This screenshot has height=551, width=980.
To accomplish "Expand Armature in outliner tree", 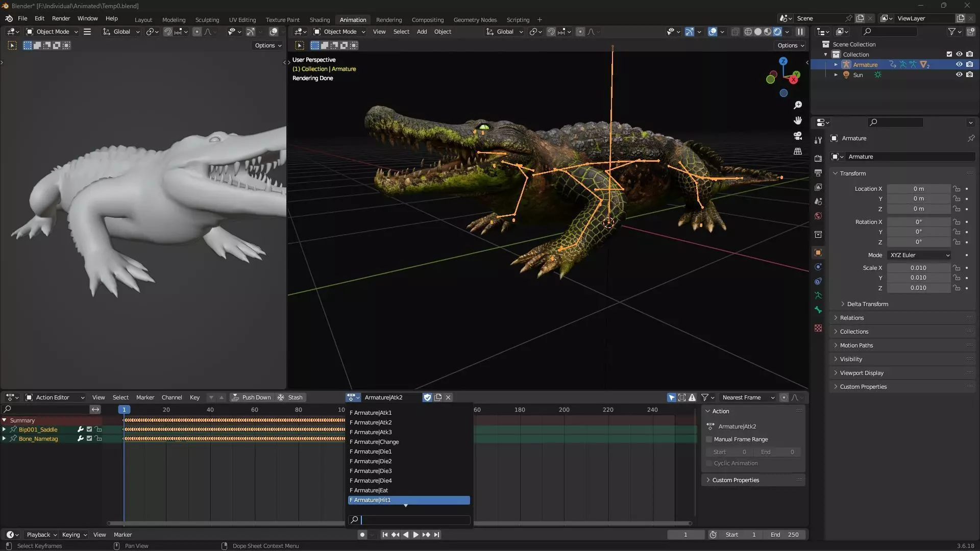I will click(x=836, y=65).
